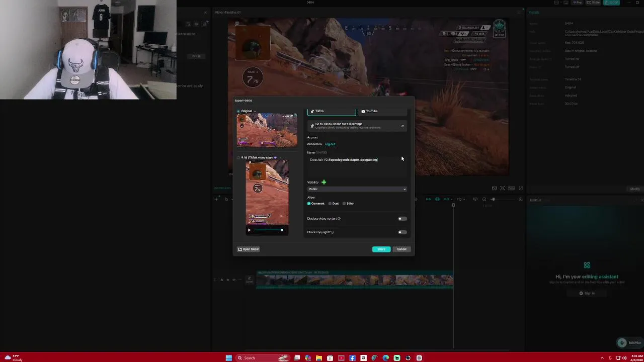Click into the video name text field

[357, 166]
